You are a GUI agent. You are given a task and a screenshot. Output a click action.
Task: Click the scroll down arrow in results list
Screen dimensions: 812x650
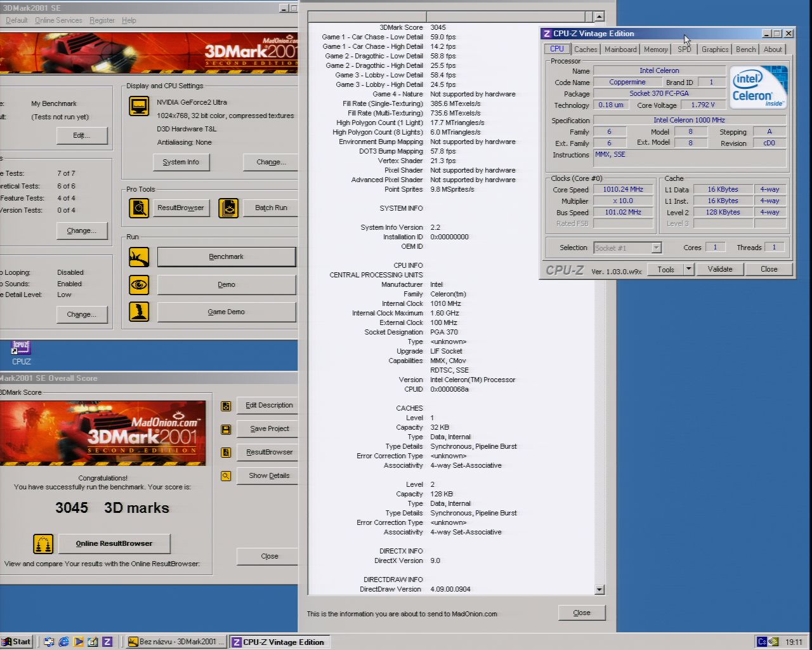point(599,590)
